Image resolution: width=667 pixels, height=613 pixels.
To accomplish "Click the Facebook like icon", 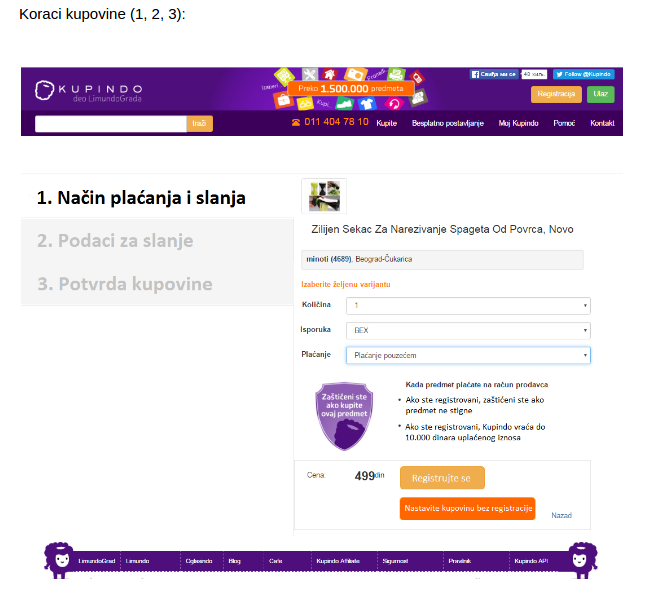I will click(494, 74).
